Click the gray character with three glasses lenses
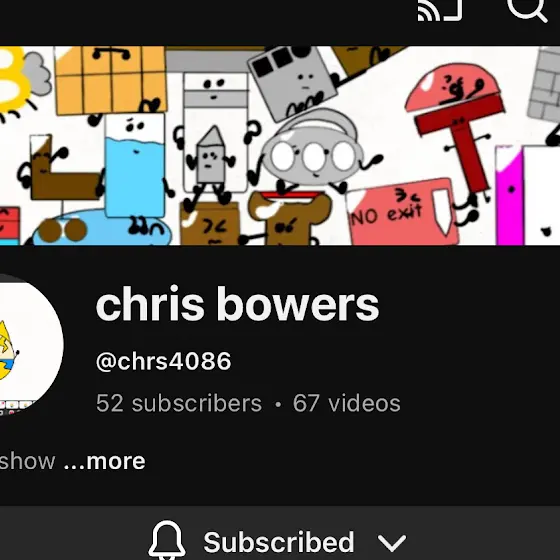The height and width of the screenshot is (560, 560). point(311,154)
